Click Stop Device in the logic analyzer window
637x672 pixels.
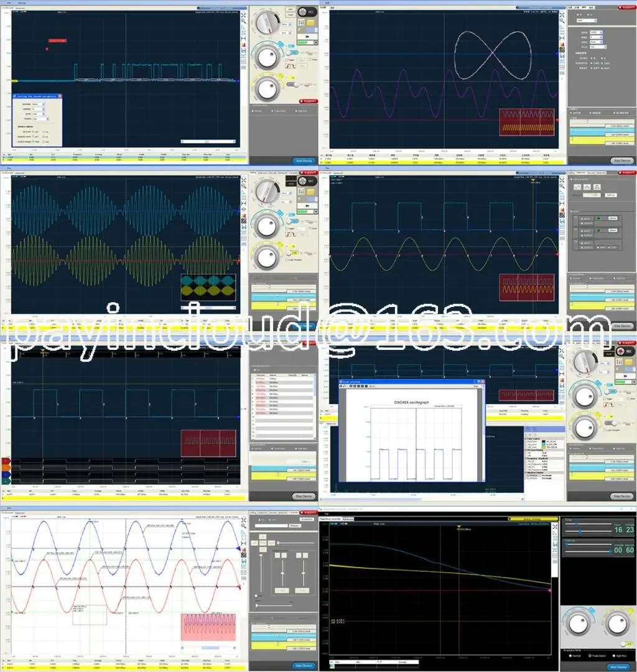click(304, 496)
